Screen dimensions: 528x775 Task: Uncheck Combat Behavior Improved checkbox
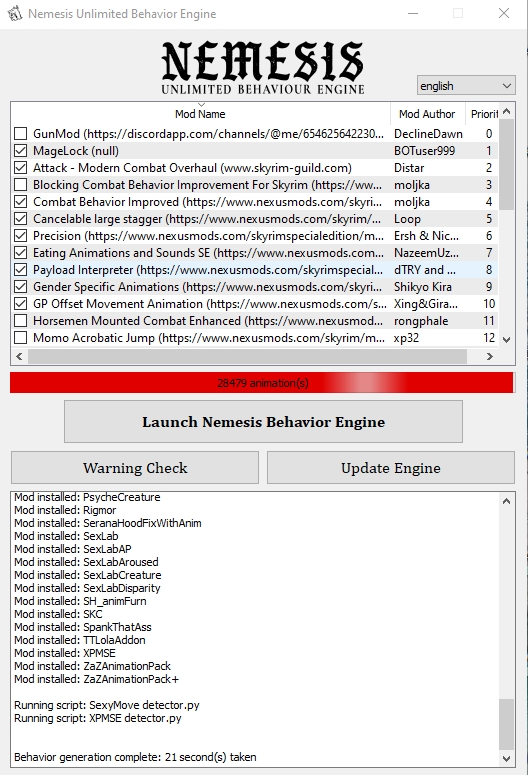click(x=20, y=202)
